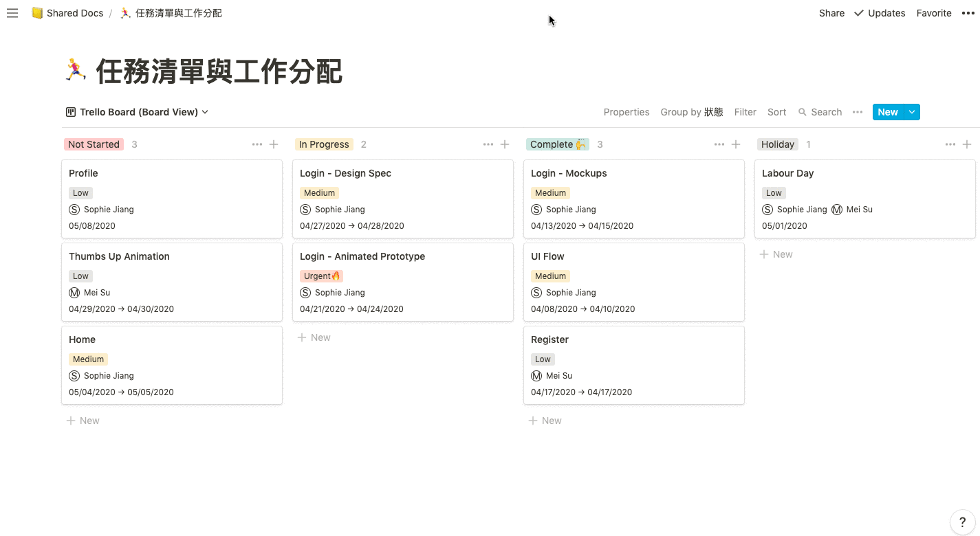
Task: Open the Labour Day card
Action: pyautogui.click(x=865, y=199)
